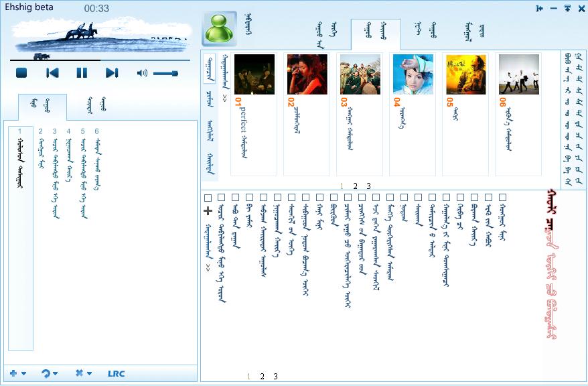Switch to the second playlist panel tab
The width and height of the screenshot is (588, 386).
[x=96, y=105]
